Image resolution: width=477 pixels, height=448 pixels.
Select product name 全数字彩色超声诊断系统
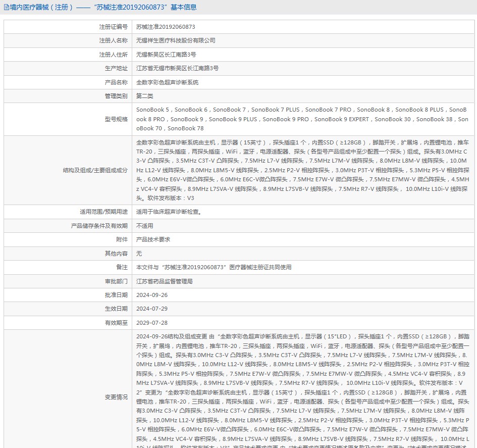pos(167,82)
